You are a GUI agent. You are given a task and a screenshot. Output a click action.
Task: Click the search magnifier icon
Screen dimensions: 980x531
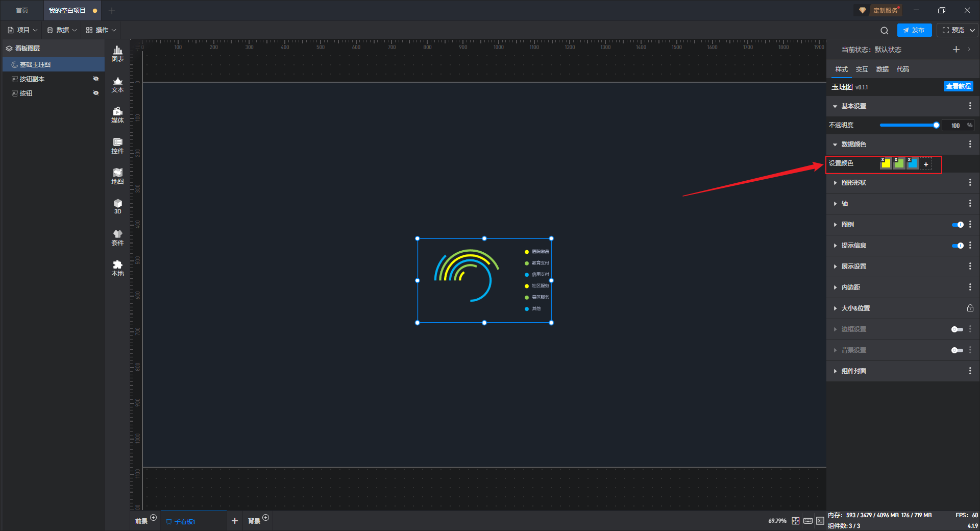885,30
